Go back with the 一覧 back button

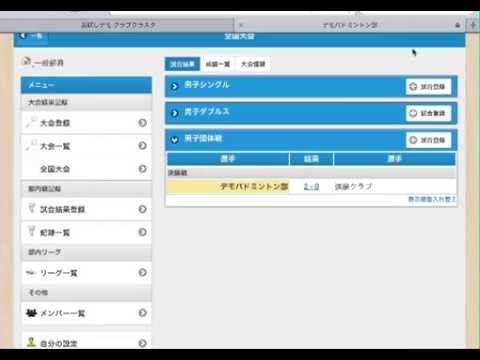click(x=31, y=36)
